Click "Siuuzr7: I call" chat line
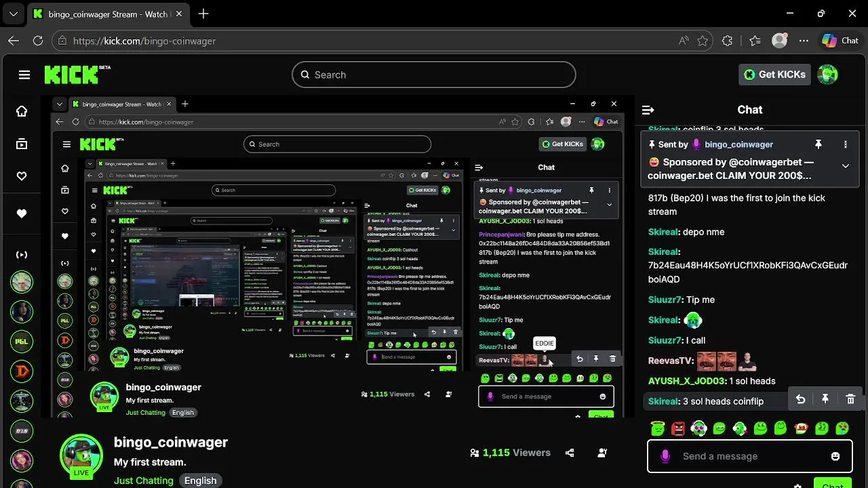 [677, 340]
